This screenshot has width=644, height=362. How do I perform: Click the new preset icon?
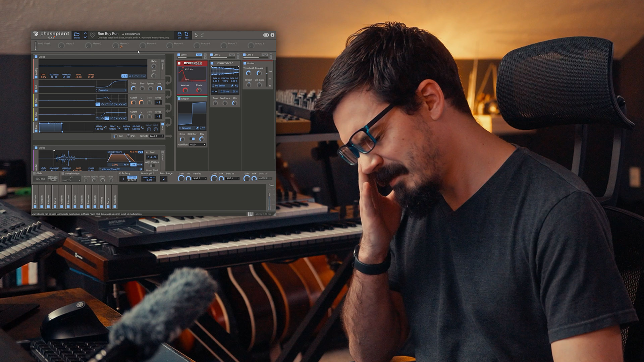pos(187,35)
